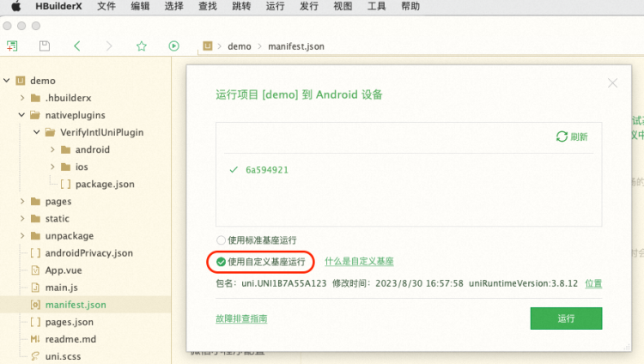Click the pages folder icon
This screenshot has width=644, height=364.
click(36, 201)
